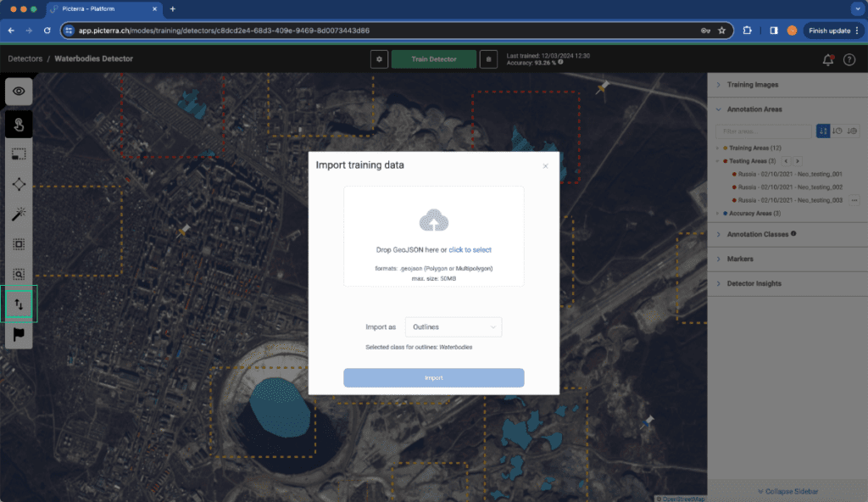Click the Filter areas input field
The image size is (868, 502).
[764, 131]
